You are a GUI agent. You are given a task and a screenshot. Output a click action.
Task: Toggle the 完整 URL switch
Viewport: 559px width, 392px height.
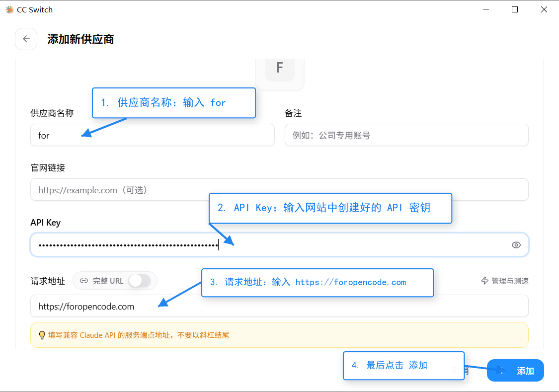coord(140,281)
